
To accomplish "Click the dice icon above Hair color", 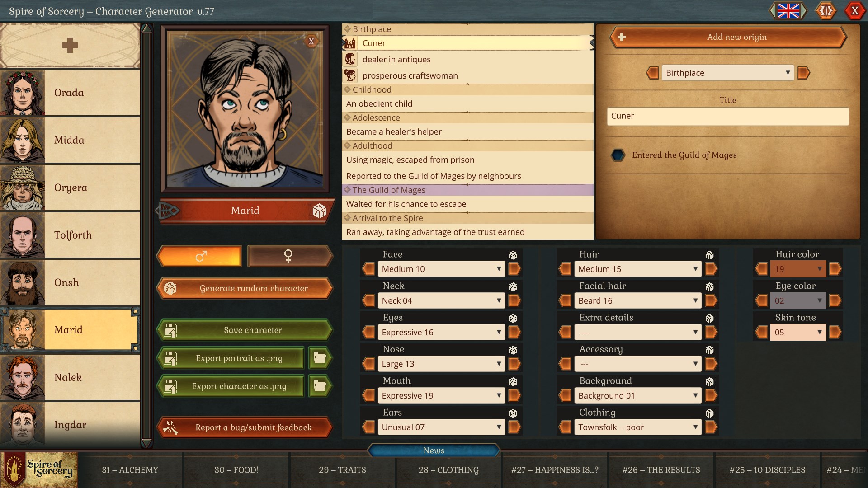I will (x=710, y=254).
